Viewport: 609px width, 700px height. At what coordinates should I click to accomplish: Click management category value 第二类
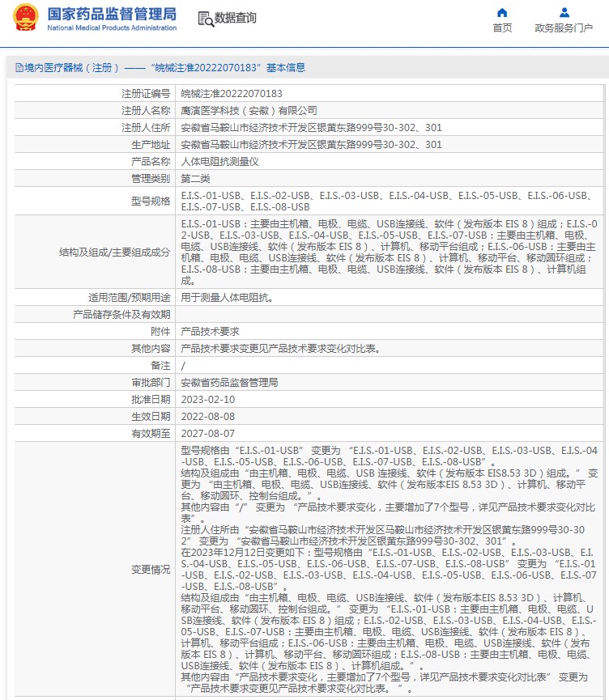[x=195, y=179]
